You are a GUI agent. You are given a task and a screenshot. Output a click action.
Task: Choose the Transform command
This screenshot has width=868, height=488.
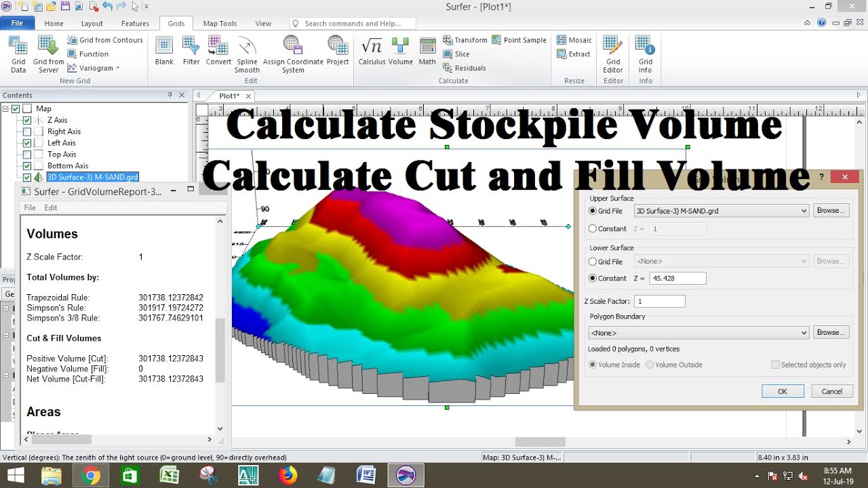[x=465, y=40]
